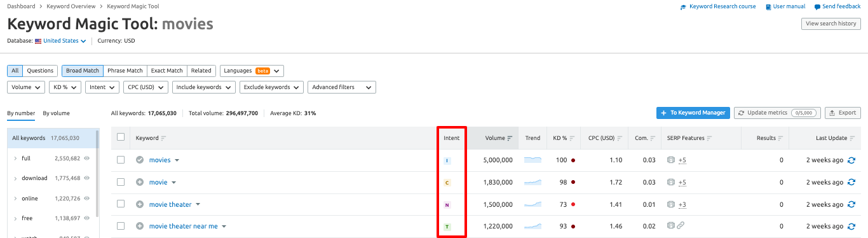Click the refresh icon in movie theater near me row
This screenshot has height=238, width=868.
pos(851,227)
